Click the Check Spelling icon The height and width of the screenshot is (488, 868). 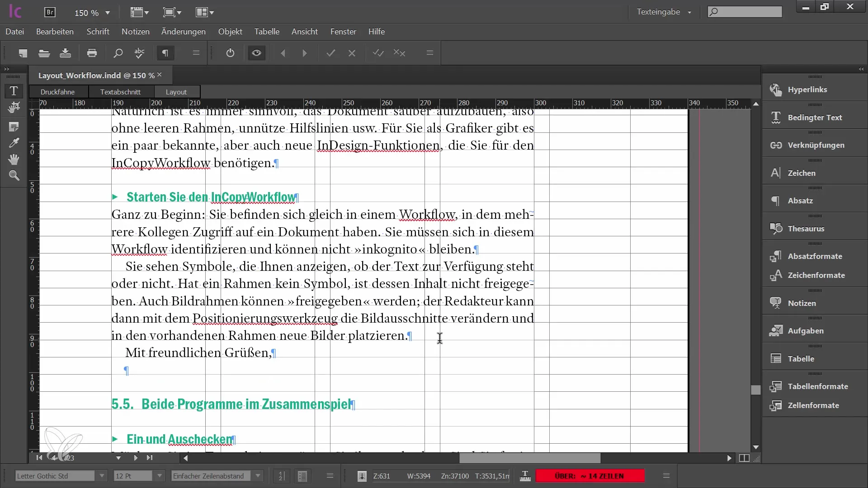[140, 53]
